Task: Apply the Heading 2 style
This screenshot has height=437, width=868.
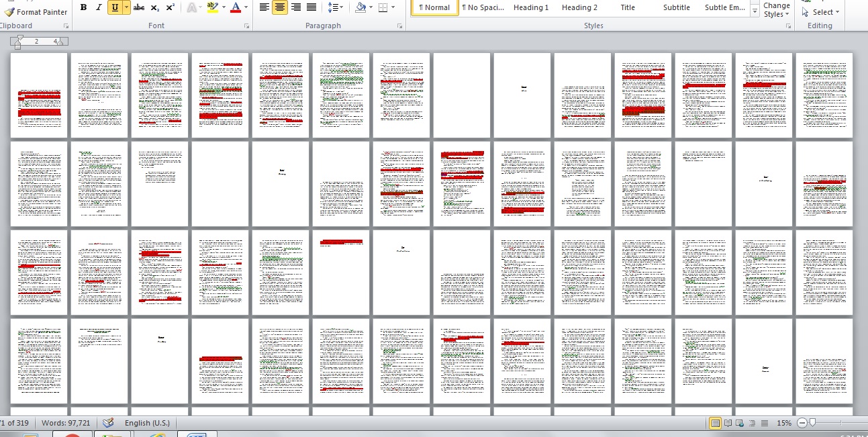Action: pos(579,7)
